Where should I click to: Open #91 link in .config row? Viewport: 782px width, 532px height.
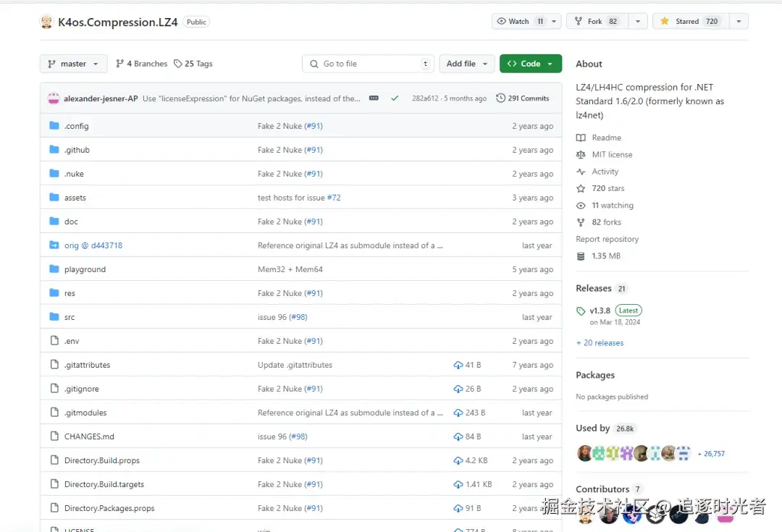pos(314,126)
